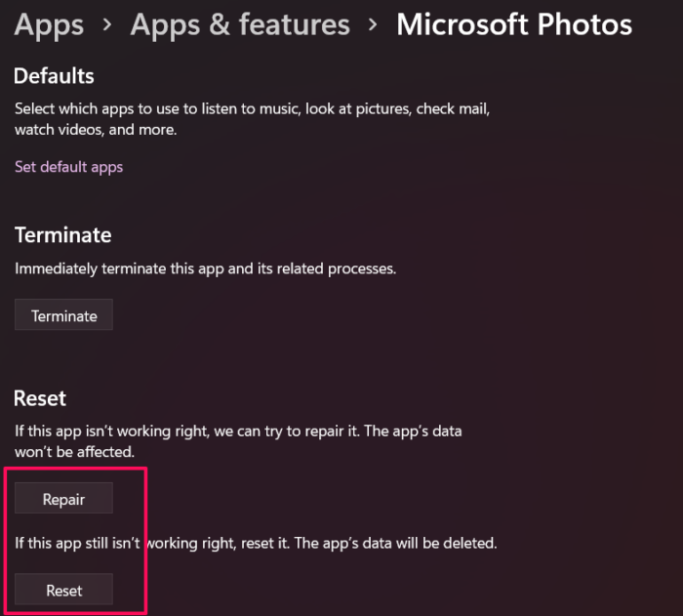Click the Terminate button
This screenshot has height=616, width=683.
coord(64,315)
